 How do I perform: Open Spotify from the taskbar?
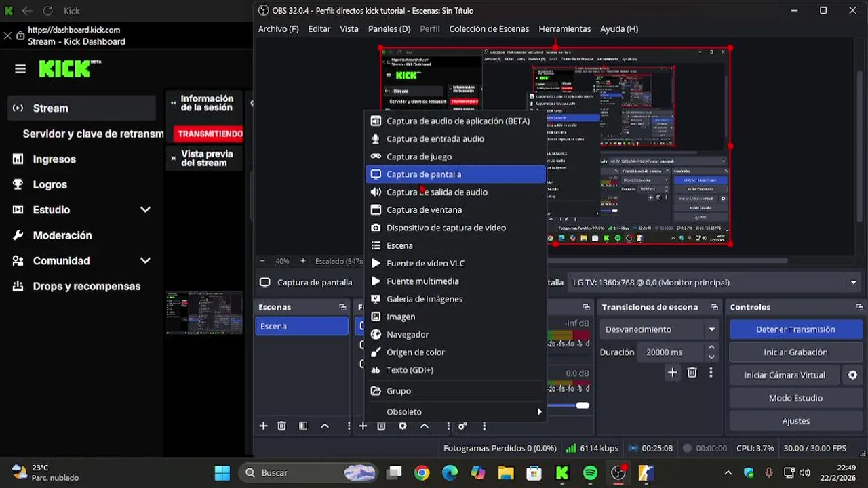pos(591,472)
